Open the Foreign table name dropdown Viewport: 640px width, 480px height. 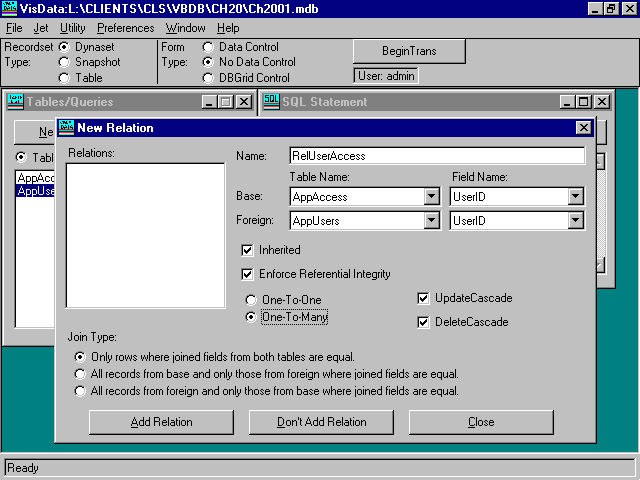tap(431, 221)
